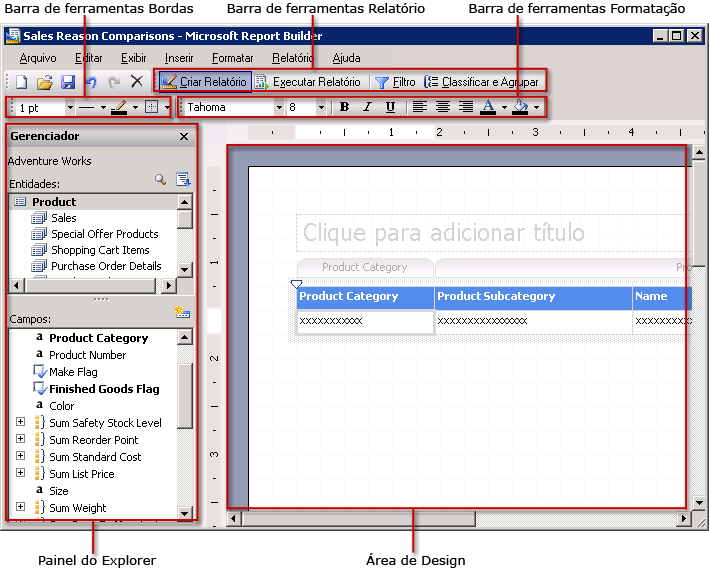Click the Delete X icon in the toolbar

[137, 82]
